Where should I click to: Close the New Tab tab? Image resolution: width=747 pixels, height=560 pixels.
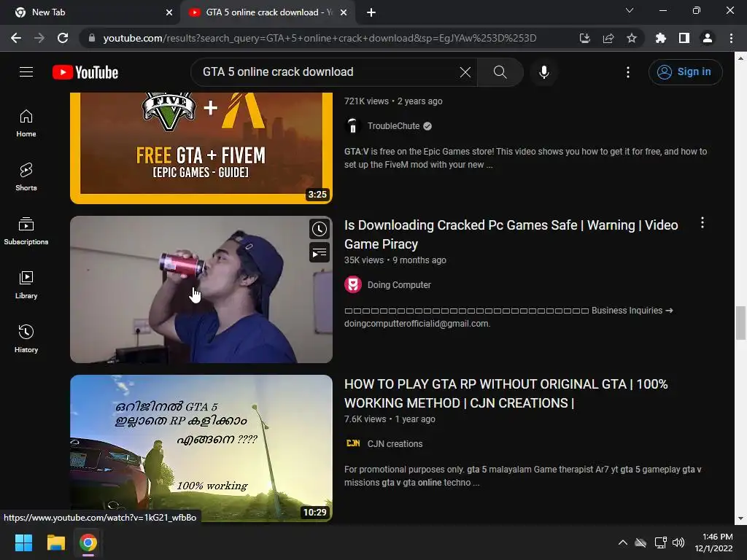(x=169, y=12)
